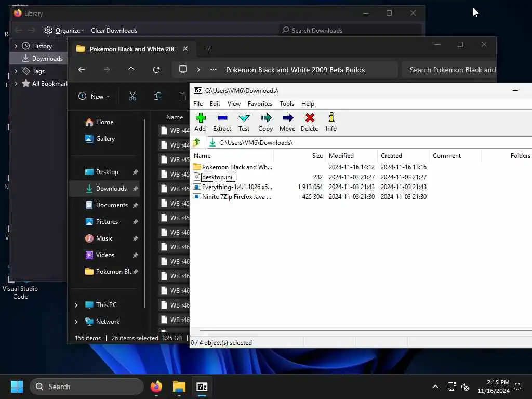Open the Organize dropdown in Firefox Library

[64, 31]
